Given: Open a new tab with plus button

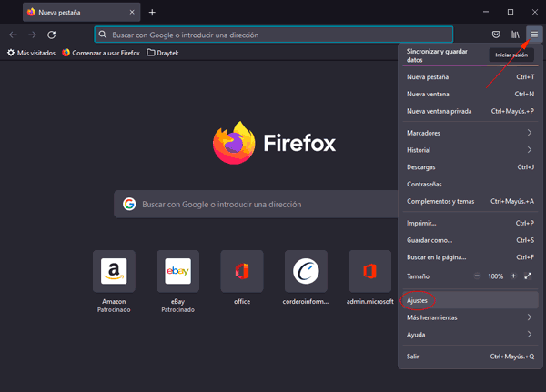Looking at the screenshot, I should 152,13.
